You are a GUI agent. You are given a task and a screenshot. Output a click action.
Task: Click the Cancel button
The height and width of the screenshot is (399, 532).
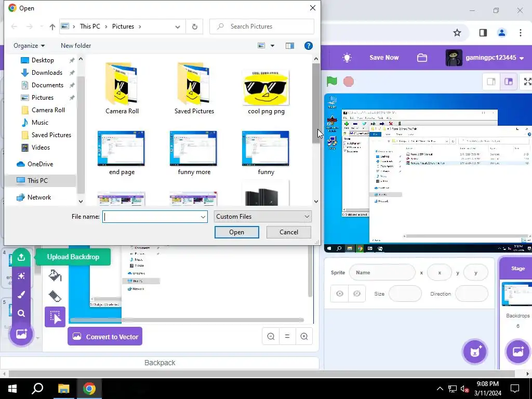[289, 232]
